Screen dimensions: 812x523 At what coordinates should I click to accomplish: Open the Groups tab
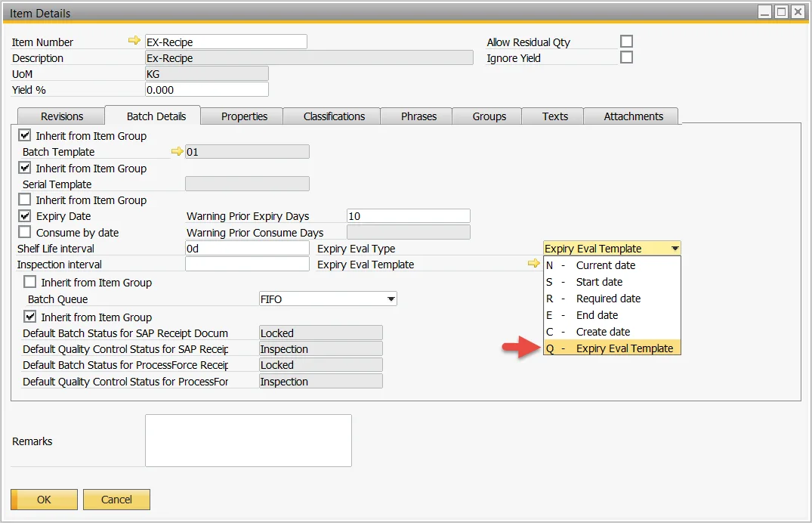click(x=487, y=116)
